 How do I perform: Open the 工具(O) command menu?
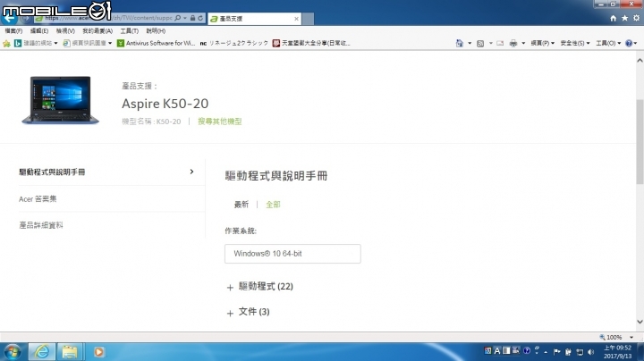tap(608, 43)
